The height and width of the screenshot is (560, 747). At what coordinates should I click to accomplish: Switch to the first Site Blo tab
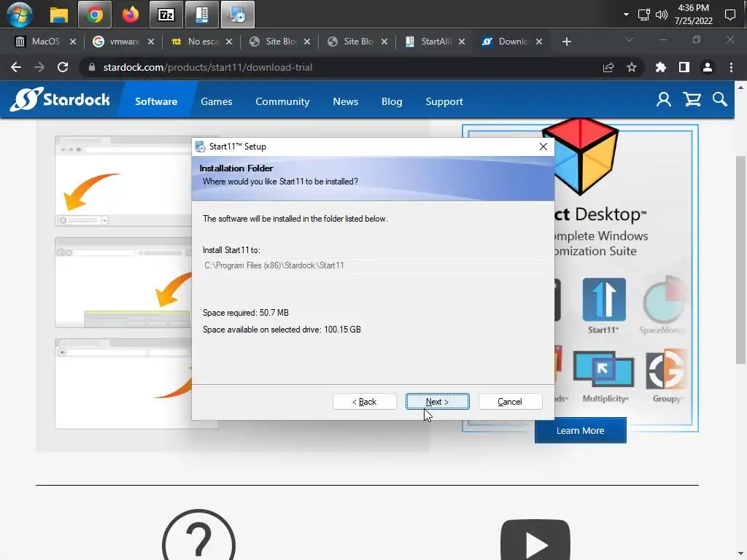[x=279, y=42]
